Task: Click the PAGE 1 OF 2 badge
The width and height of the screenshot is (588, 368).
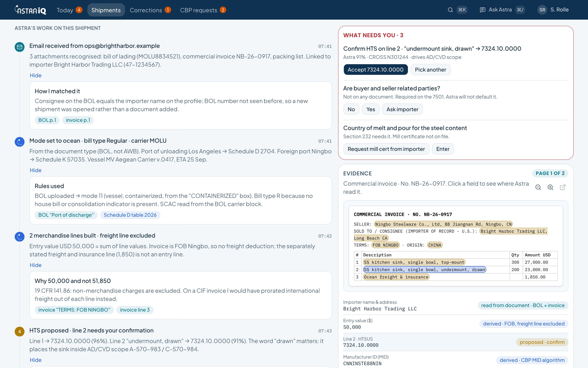Action: tap(550, 173)
